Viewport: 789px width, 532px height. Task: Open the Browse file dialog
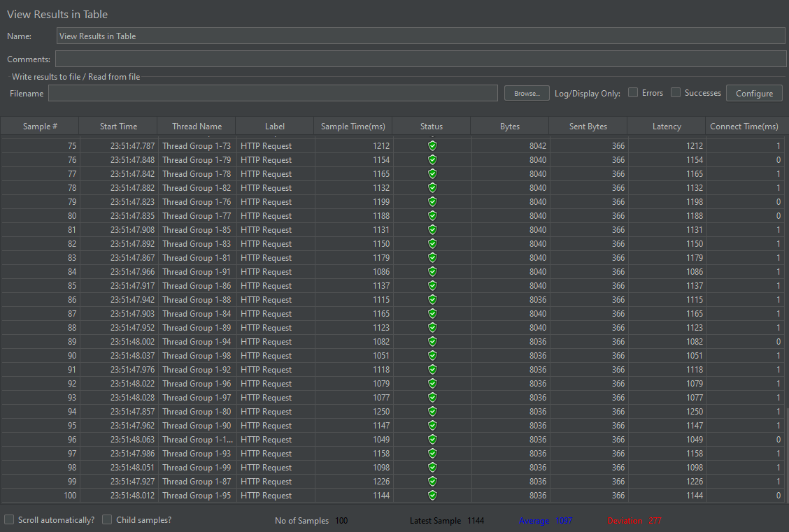click(527, 93)
